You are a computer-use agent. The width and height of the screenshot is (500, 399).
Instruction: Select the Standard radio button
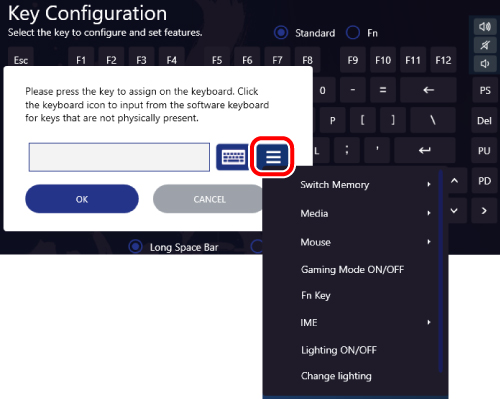pos(281,33)
